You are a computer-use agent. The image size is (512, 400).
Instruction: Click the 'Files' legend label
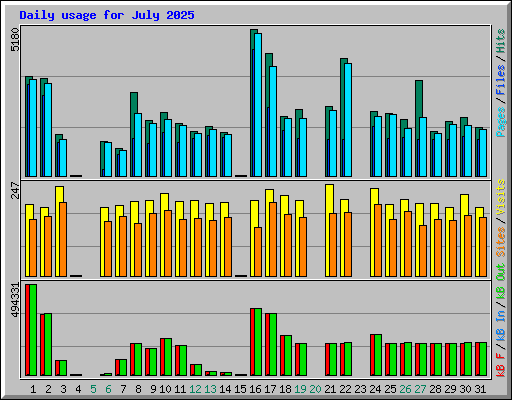tap(501, 79)
